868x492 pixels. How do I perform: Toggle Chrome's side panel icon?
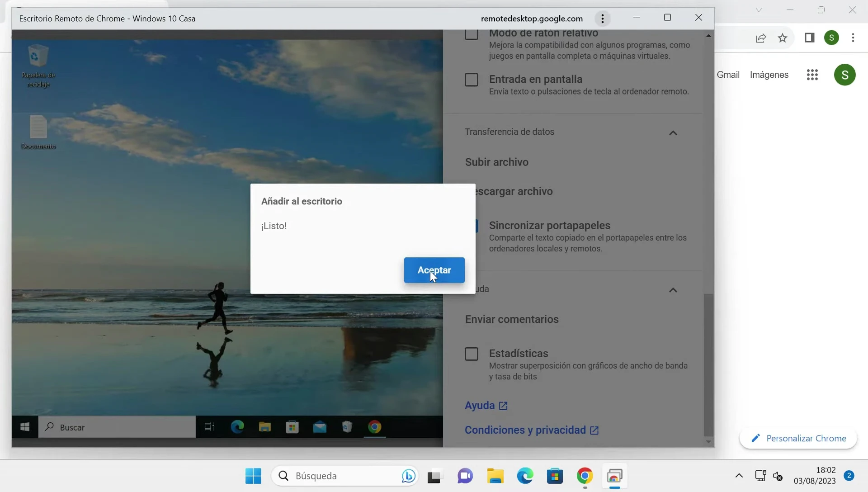pyautogui.click(x=809, y=38)
